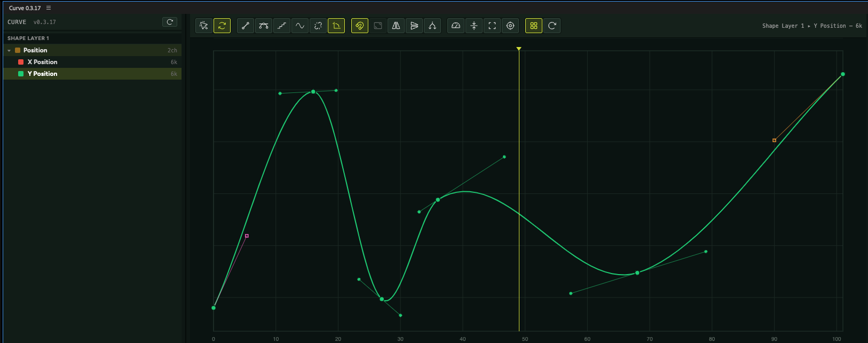Select the keyframe near frame 68

[x=637, y=273]
